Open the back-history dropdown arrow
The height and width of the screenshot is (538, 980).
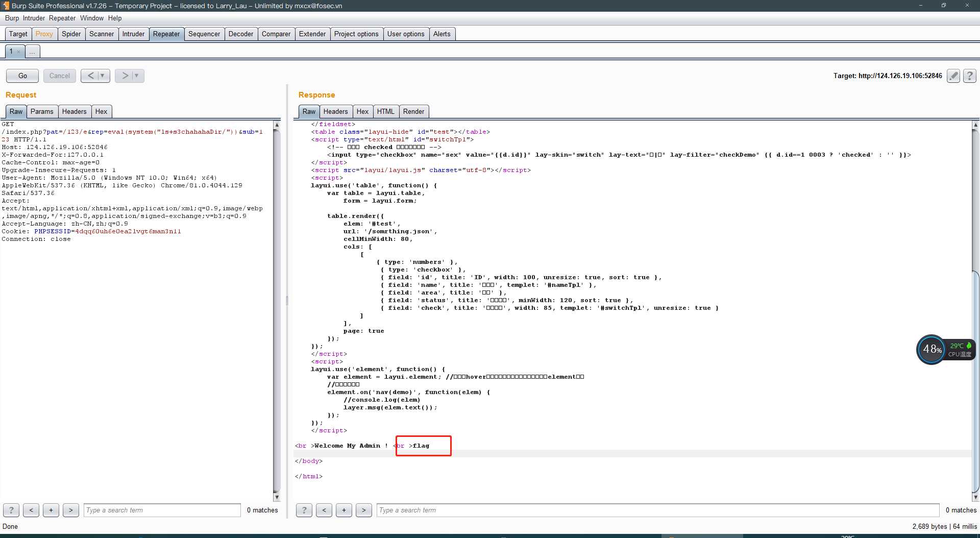[103, 76]
